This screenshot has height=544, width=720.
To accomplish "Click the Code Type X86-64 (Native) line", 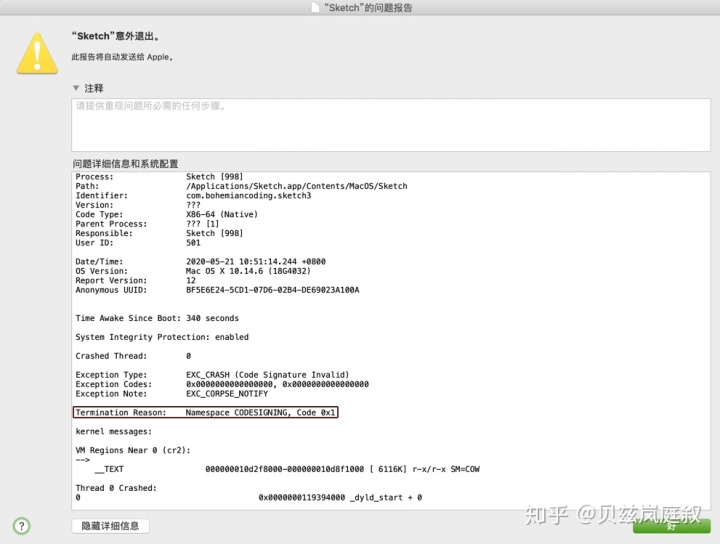I will (x=167, y=214).
